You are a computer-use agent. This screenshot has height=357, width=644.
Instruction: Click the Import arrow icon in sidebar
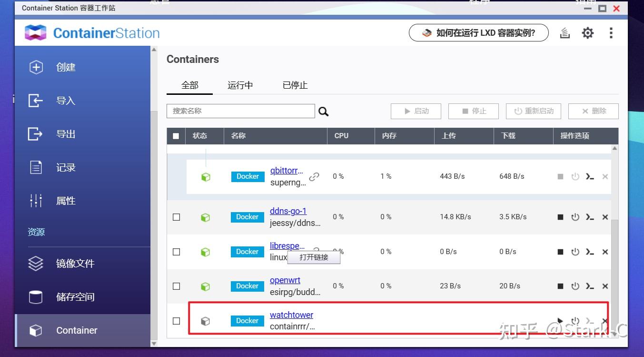[35, 101]
